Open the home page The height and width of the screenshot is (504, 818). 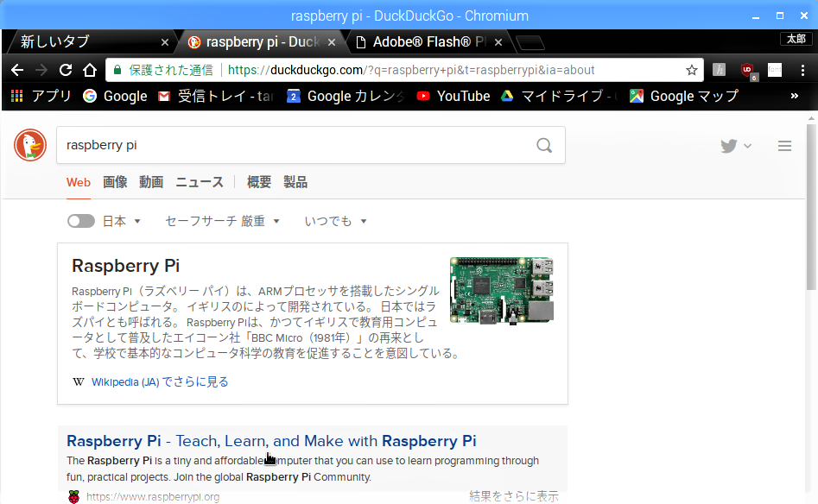tap(90, 70)
